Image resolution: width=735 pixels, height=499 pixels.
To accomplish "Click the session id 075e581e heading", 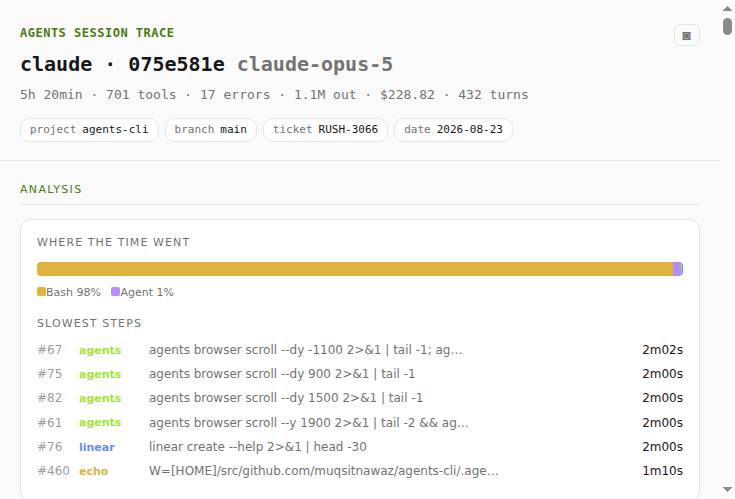I will tap(176, 65).
